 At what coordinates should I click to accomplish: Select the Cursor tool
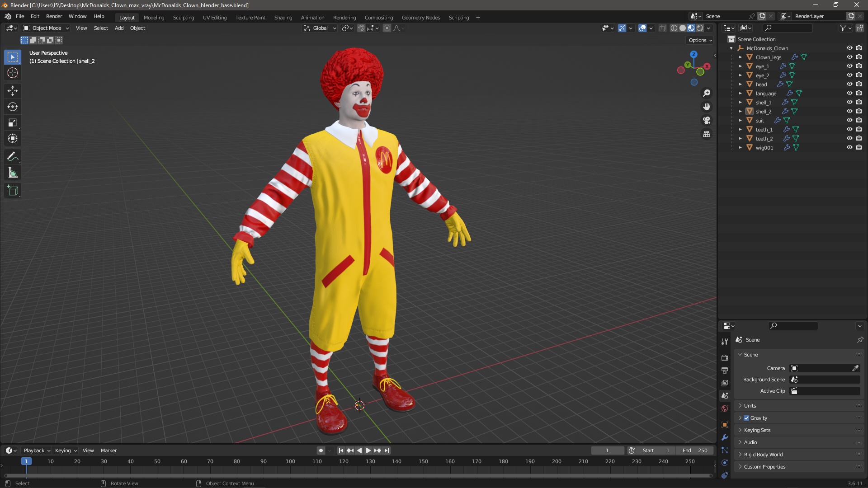13,73
